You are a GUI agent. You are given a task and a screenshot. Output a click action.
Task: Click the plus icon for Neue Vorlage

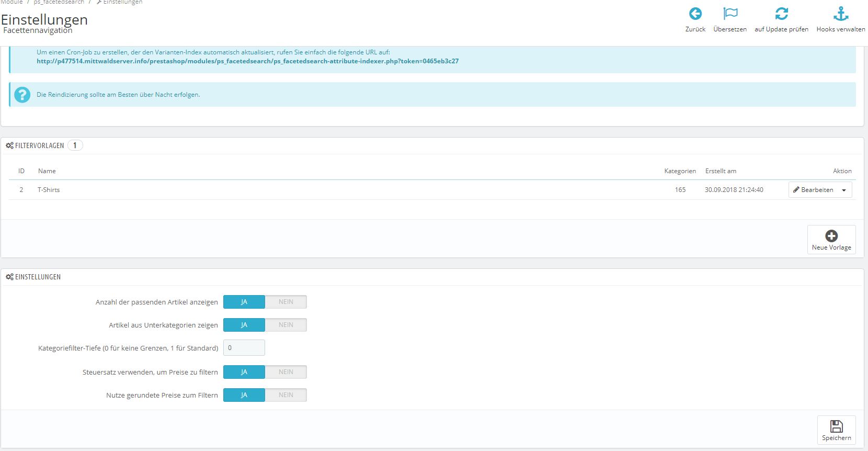831,236
